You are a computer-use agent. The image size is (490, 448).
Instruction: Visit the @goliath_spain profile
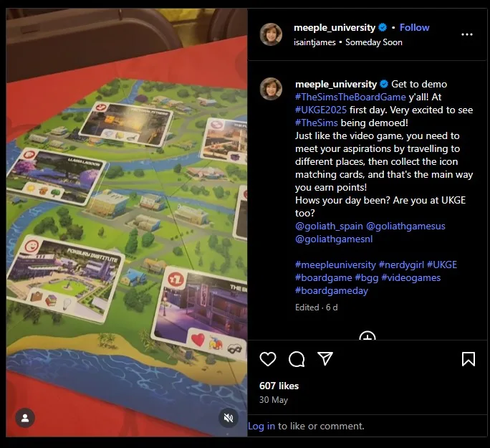click(x=329, y=226)
